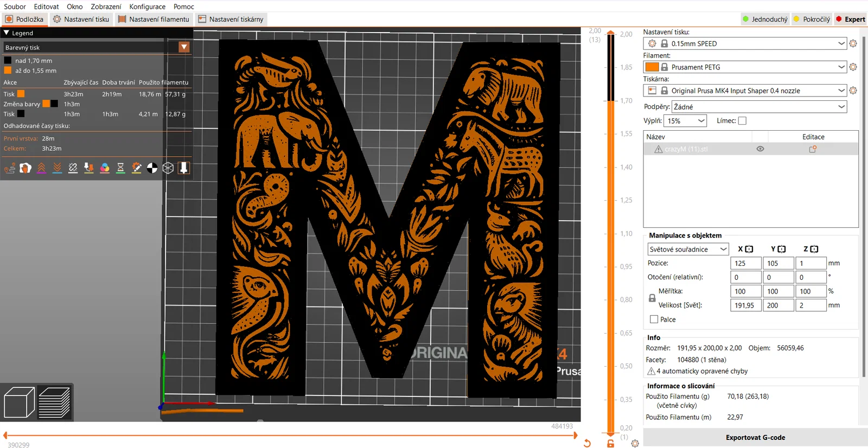The height and width of the screenshot is (448, 868).
Task: Toggle the layer slider lock icon
Action: click(610, 444)
